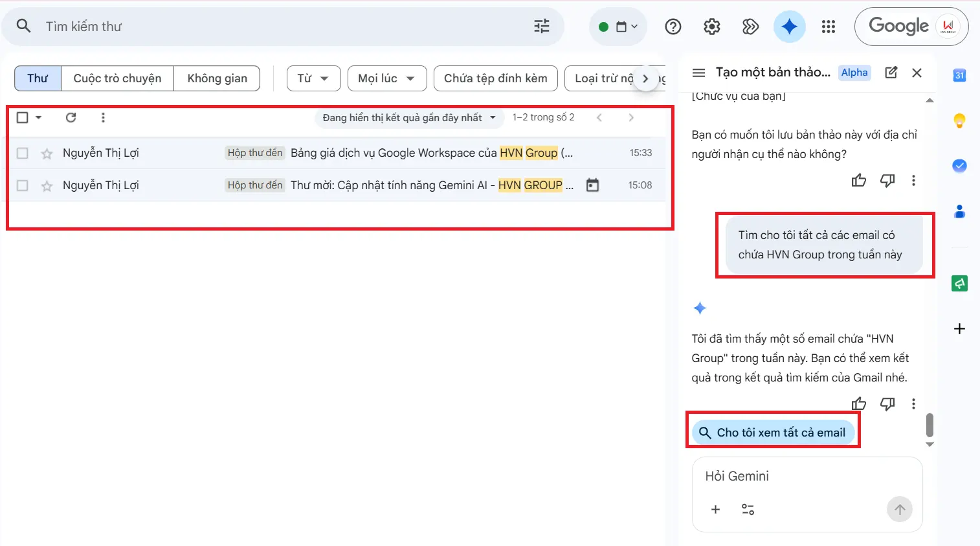
Task: Click the Alpha badge
Action: (x=854, y=73)
